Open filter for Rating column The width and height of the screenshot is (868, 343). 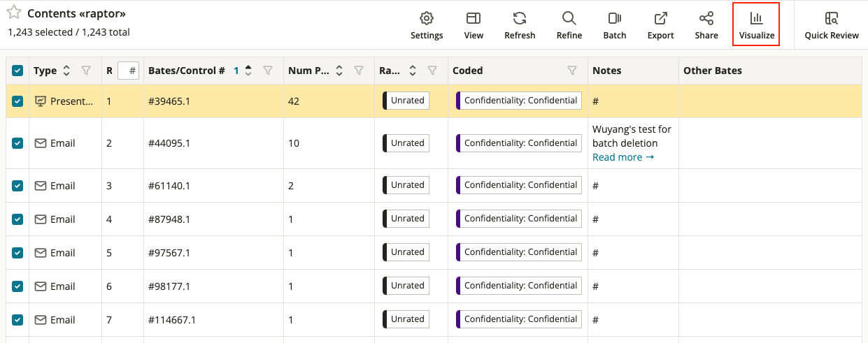coord(432,71)
